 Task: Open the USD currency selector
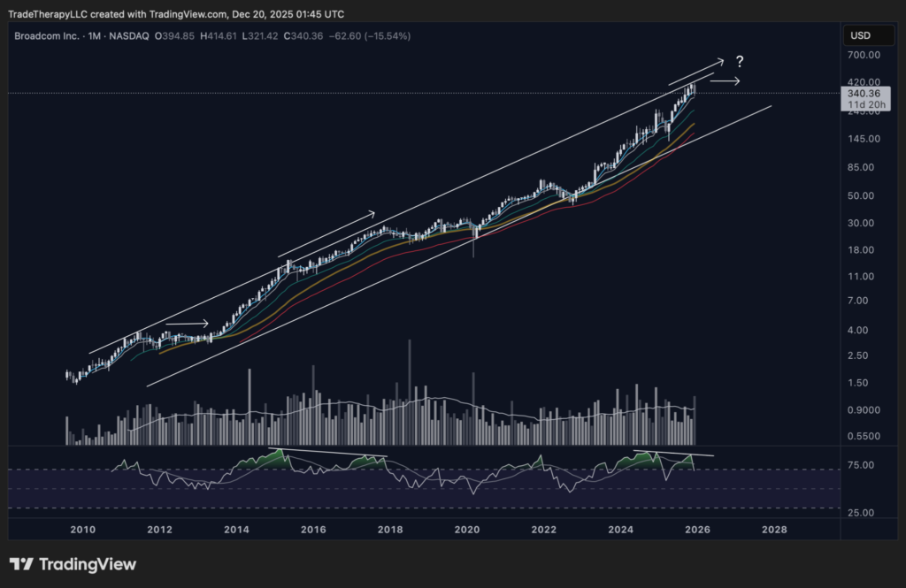pyautogui.click(x=859, y=35)
